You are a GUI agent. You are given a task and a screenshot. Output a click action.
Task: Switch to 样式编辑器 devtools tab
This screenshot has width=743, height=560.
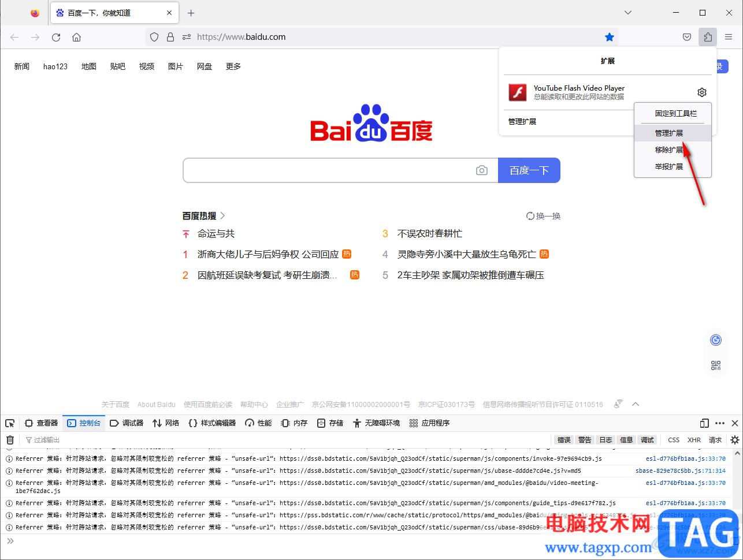point(212,423)
